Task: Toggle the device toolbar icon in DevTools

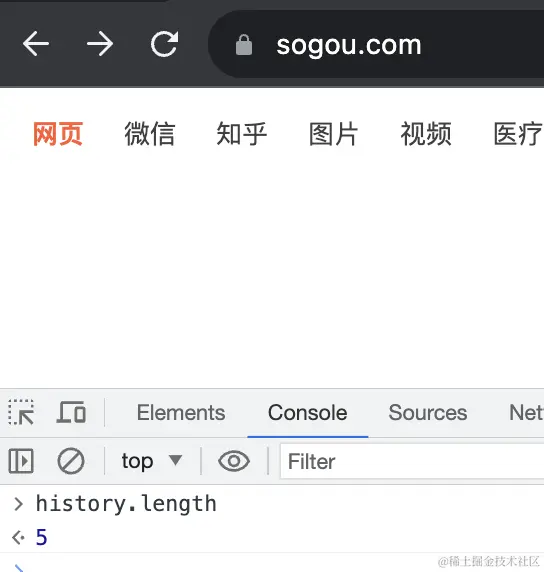Action: tap(71, 412)
